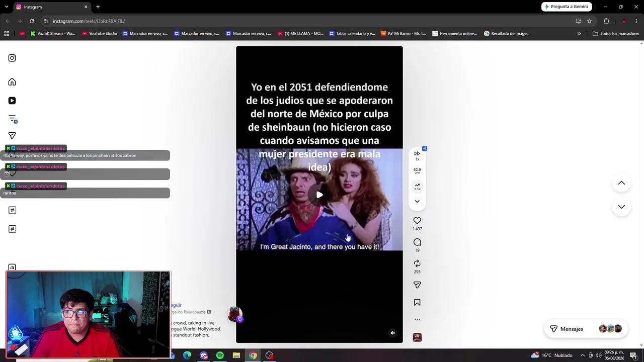
Task: Switch to Chrome in the taskbar
Action: click(253, 355)
